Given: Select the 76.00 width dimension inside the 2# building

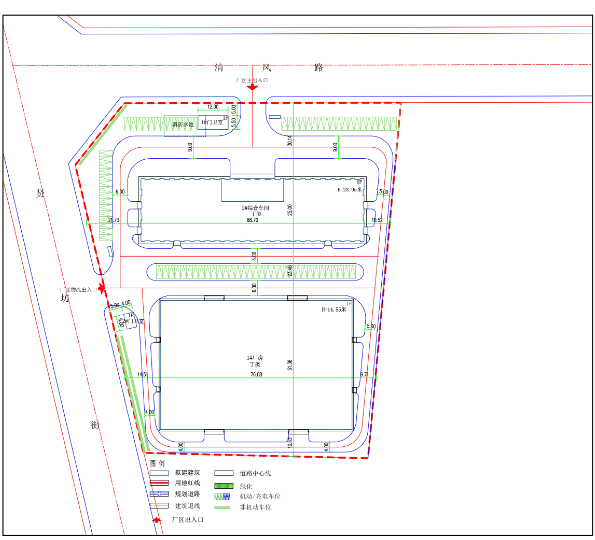Looking at the screenshot, I should pyautogui.click(x=256, y=375).
